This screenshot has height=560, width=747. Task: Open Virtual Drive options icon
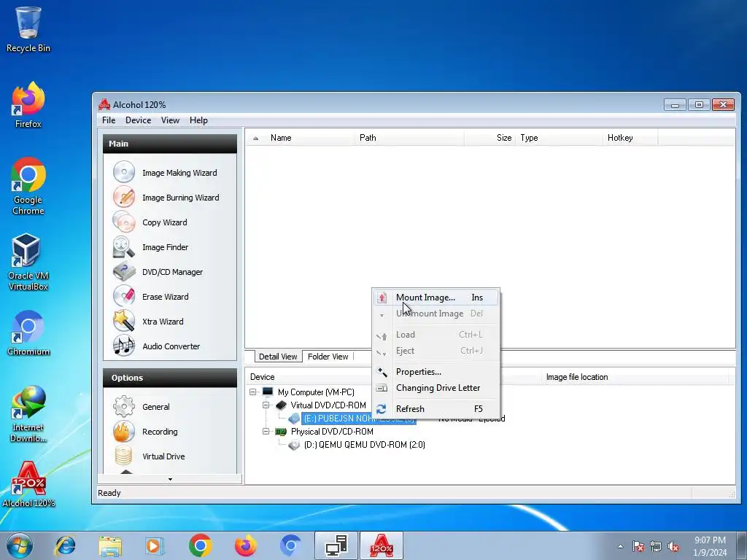pyautogui.click(x=124, y=456)
